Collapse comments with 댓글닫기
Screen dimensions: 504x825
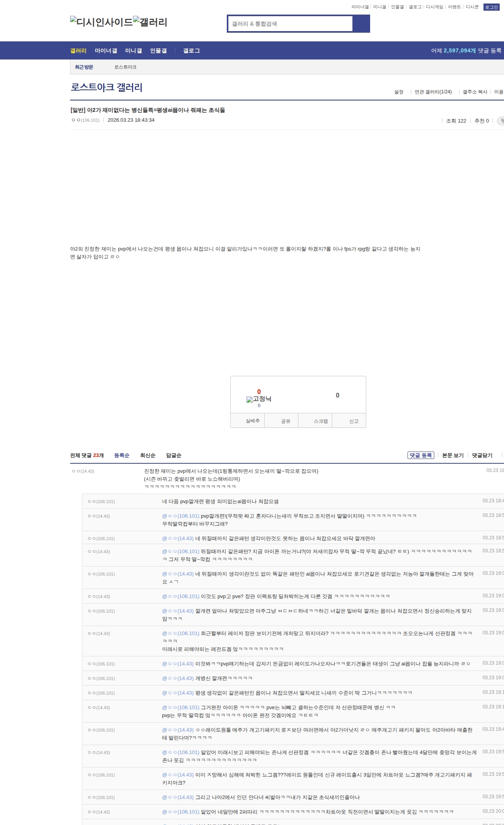tap(482, 455)
